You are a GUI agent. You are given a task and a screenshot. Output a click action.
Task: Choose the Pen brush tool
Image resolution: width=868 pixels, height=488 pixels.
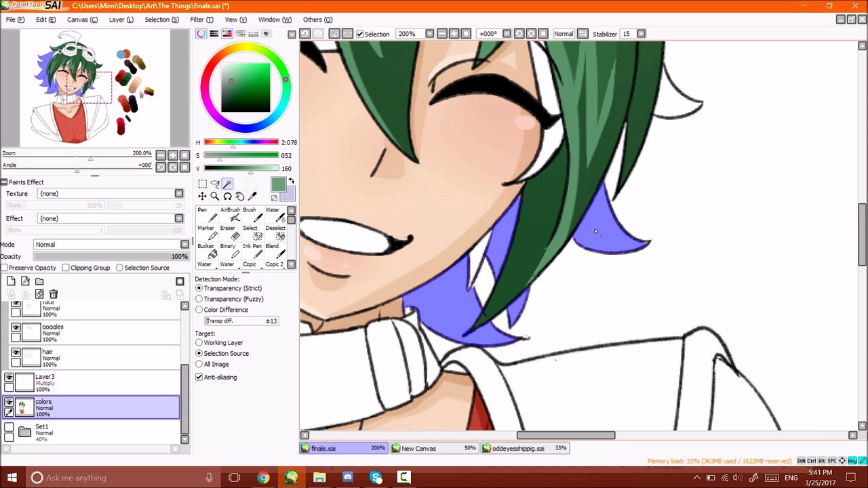[207, 215]
